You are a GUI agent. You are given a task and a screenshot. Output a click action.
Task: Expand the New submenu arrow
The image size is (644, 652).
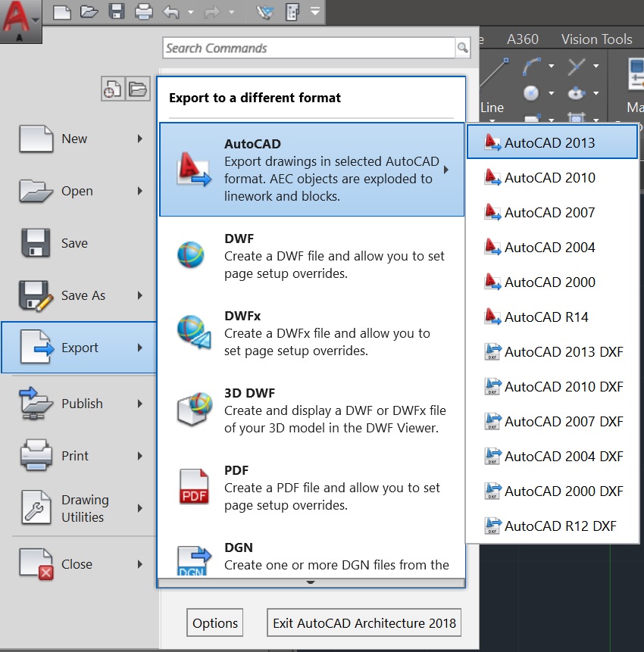click(140, 139)
